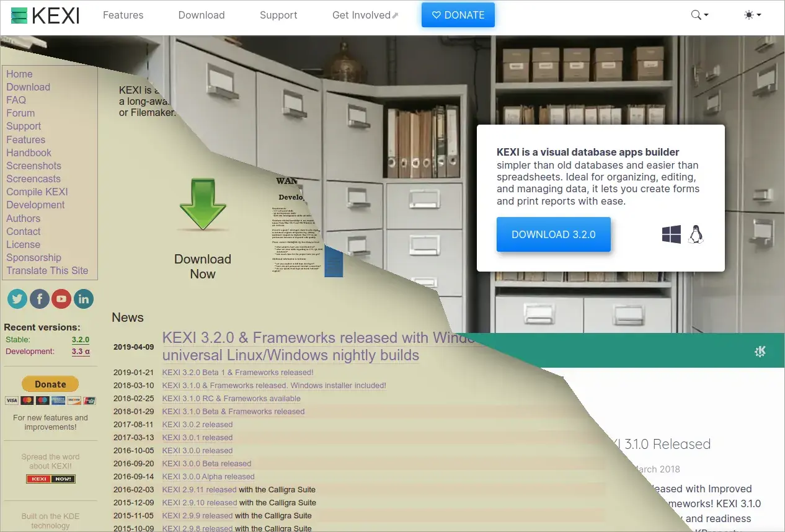Image resolution: width=785 pixels, height=532 pixels.
Task: Open the License sidebar link
Action: (23, 244)
